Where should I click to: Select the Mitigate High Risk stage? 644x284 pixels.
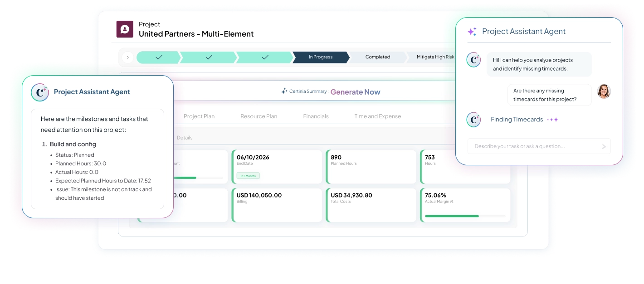tap(434, 58)
